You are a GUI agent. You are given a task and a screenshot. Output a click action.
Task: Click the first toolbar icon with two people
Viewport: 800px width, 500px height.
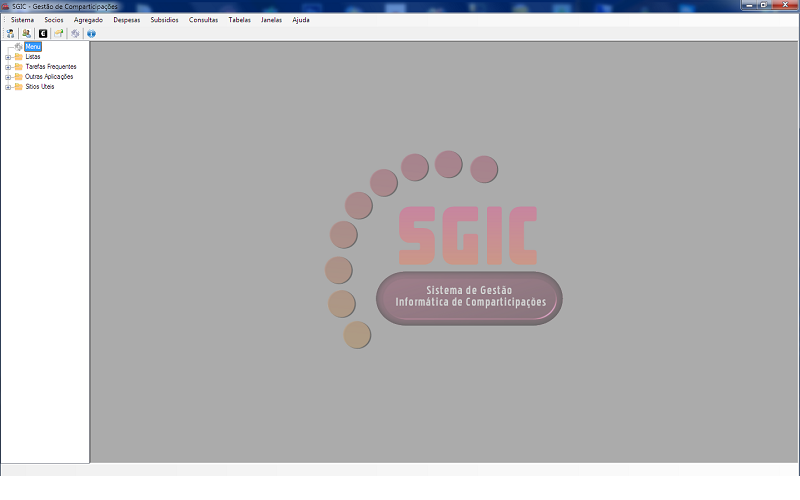[10, 33]
